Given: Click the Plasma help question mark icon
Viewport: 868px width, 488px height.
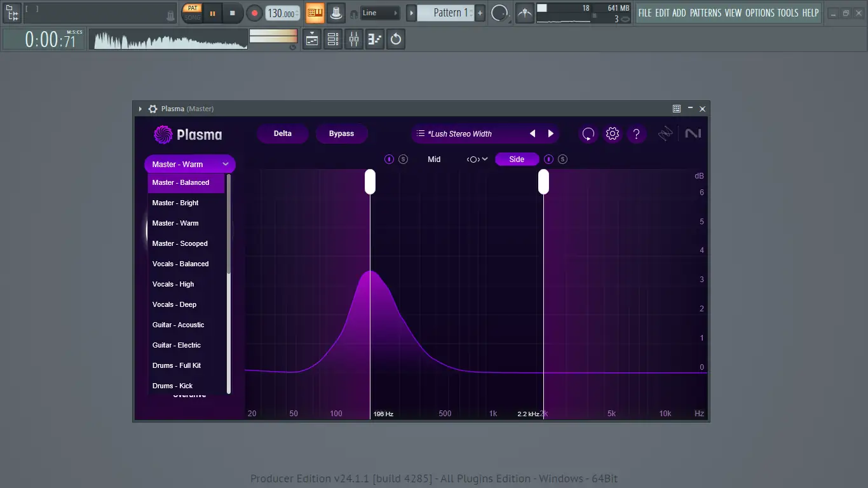Looking at the screenshot, I should (x=636, y=134).
